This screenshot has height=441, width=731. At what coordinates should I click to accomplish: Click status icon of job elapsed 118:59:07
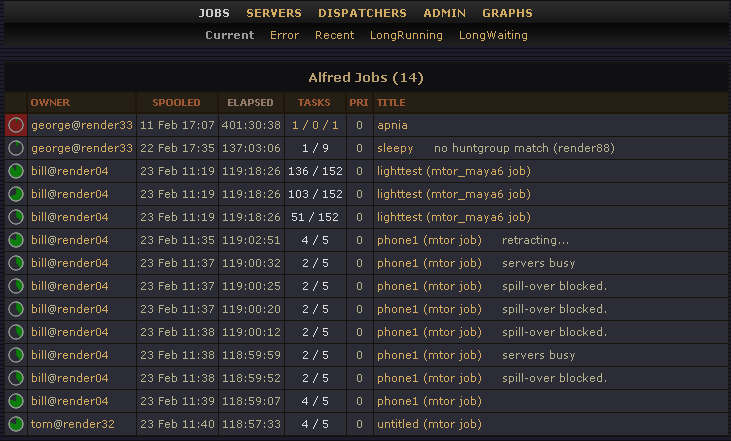point(15,401)
